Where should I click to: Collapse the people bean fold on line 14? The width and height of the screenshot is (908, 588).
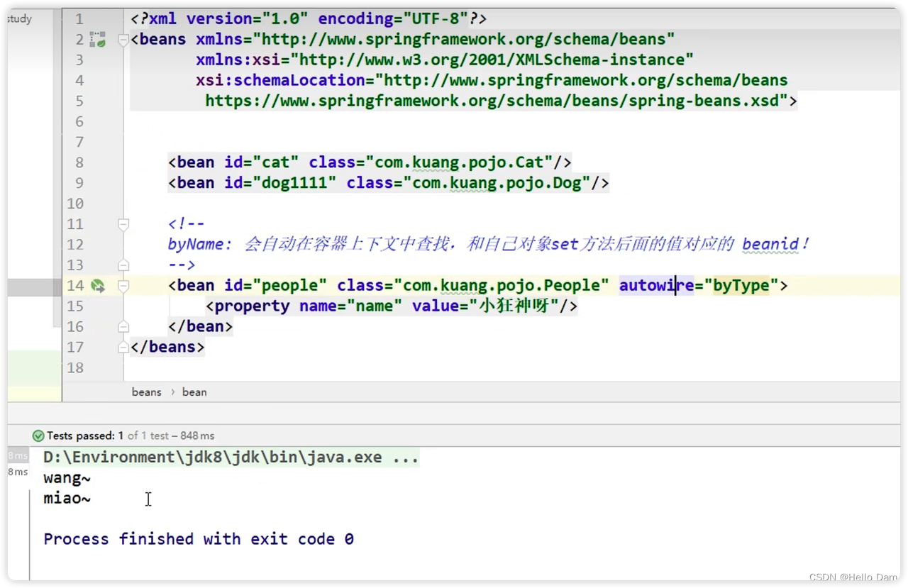click(x=123, y=286)
